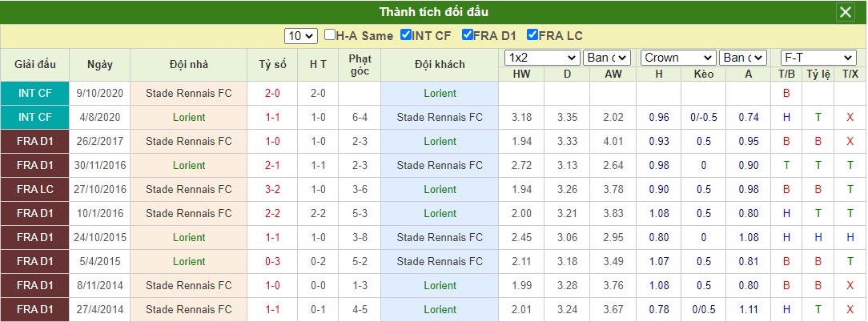
Task: Open the 9/10/2020 match score 2-0
Action: [272, 93]
